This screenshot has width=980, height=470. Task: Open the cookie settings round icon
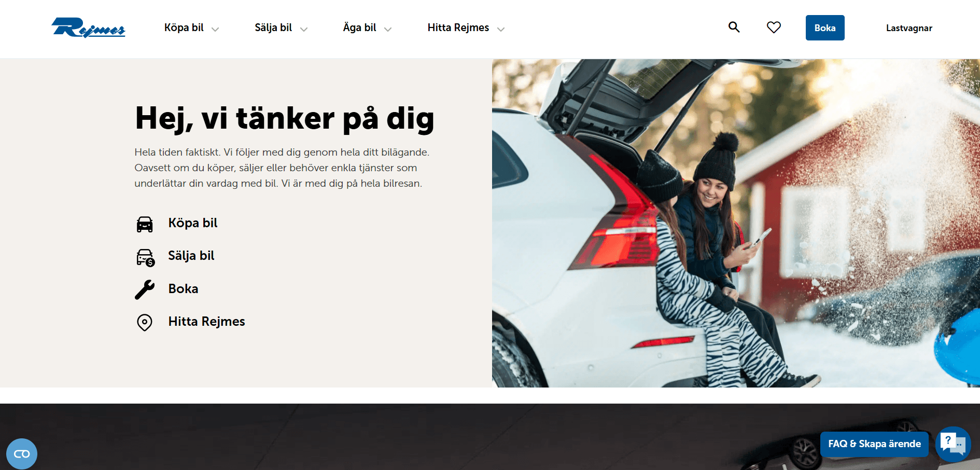pos(22,454)
